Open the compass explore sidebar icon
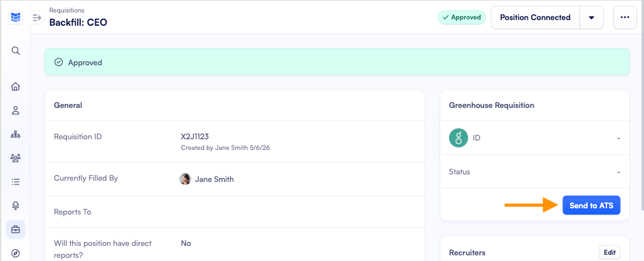 click(16, 253)
